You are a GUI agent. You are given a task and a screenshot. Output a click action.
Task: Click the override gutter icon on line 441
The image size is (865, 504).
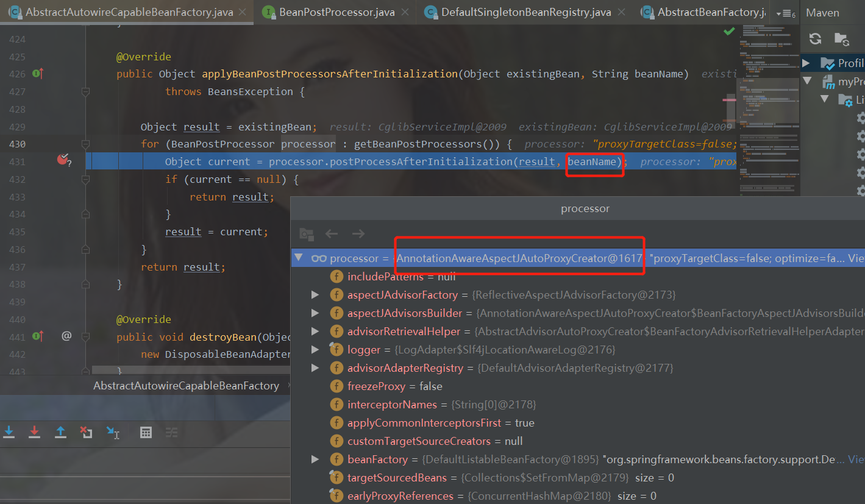pos(37,336)
